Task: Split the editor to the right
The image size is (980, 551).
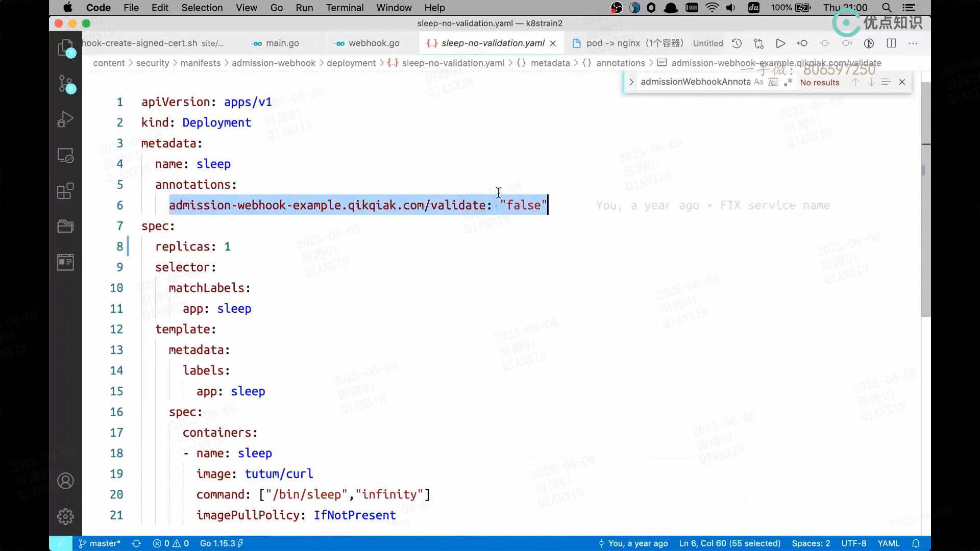Action: coord(891,43)
